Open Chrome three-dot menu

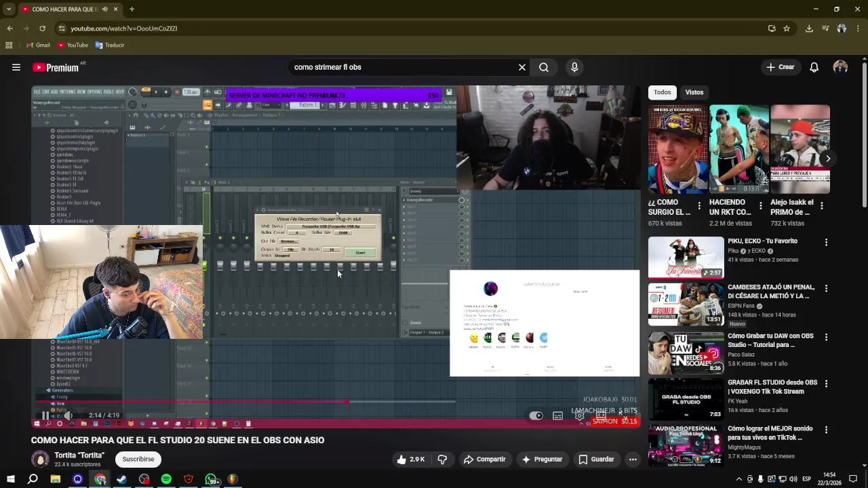[858, 28]
